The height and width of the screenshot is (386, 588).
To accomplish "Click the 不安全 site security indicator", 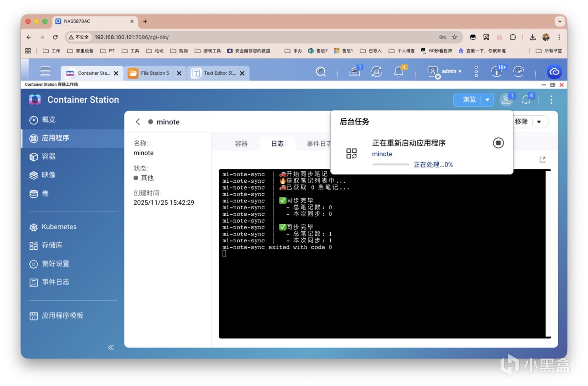I will [x=79, y=37].
